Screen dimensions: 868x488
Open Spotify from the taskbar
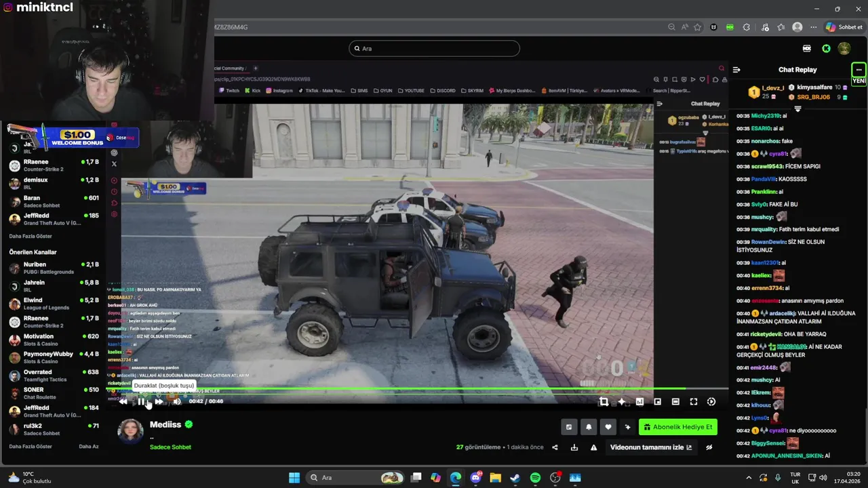[535, 478]
